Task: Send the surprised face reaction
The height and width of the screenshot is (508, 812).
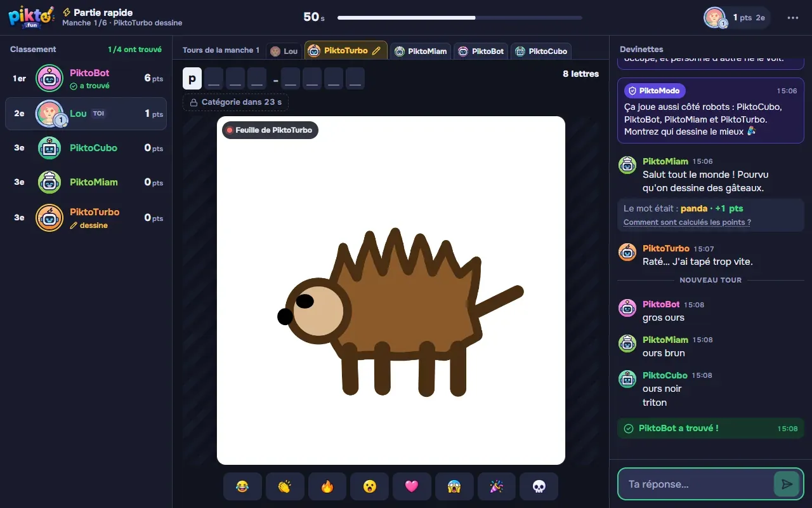Action: click(x=369, y=486)
